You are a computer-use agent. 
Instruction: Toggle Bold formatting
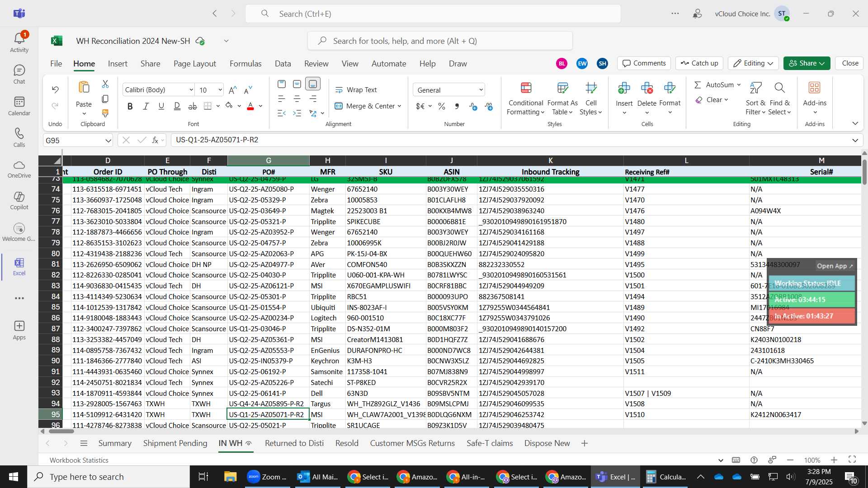click(130, 106)
